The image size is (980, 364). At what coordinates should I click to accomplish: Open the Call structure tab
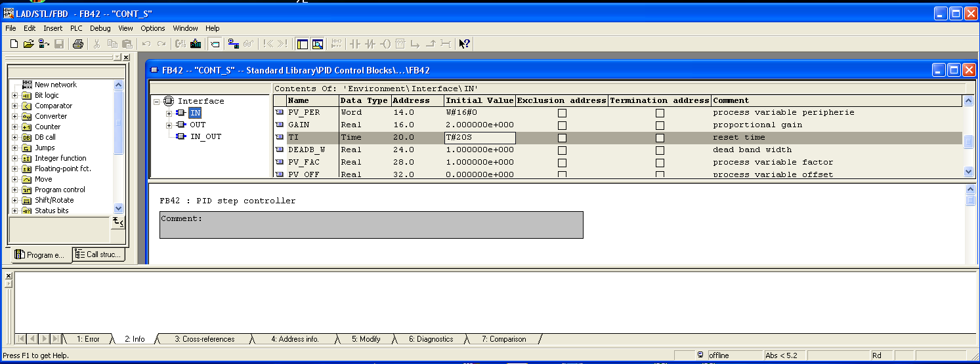pyautogui.click(x=98, y=254)
